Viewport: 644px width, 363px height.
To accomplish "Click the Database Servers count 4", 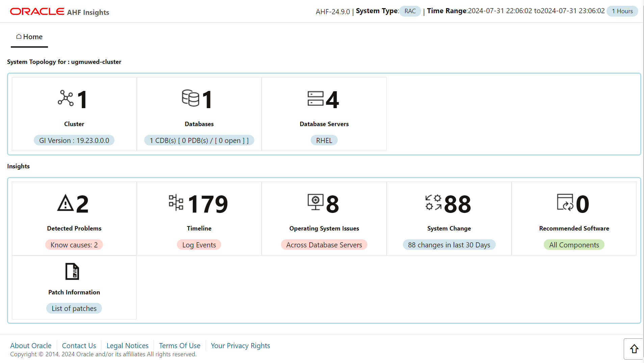I will pyautogui.click(x=332, y=100).
